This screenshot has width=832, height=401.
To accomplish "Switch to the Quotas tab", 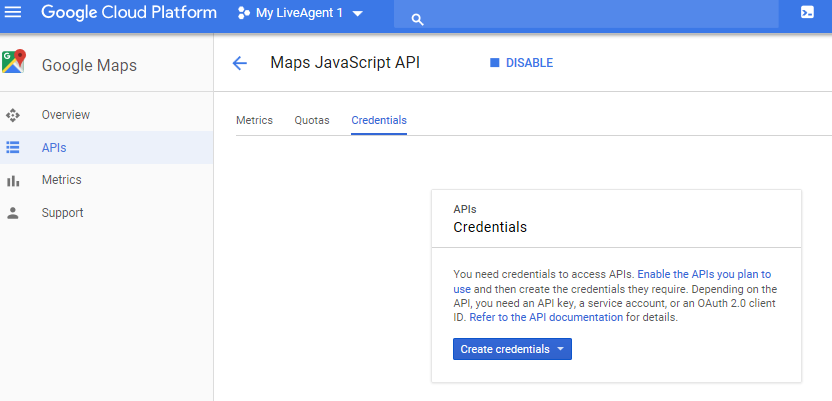I will coord(312,120).
